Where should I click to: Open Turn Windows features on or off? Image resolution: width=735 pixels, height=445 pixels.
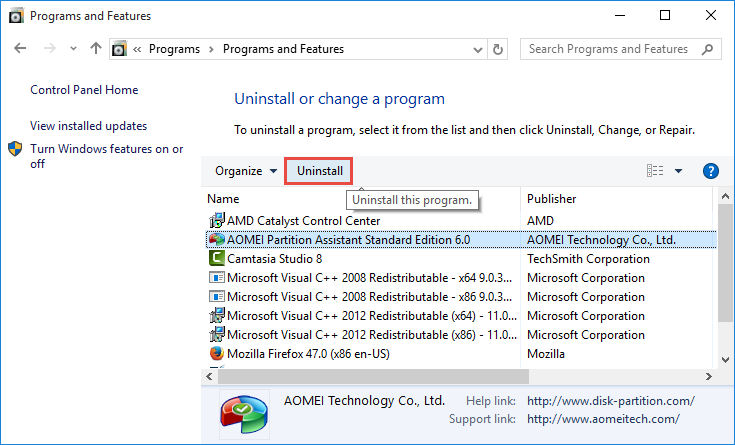tap(106, 156)
